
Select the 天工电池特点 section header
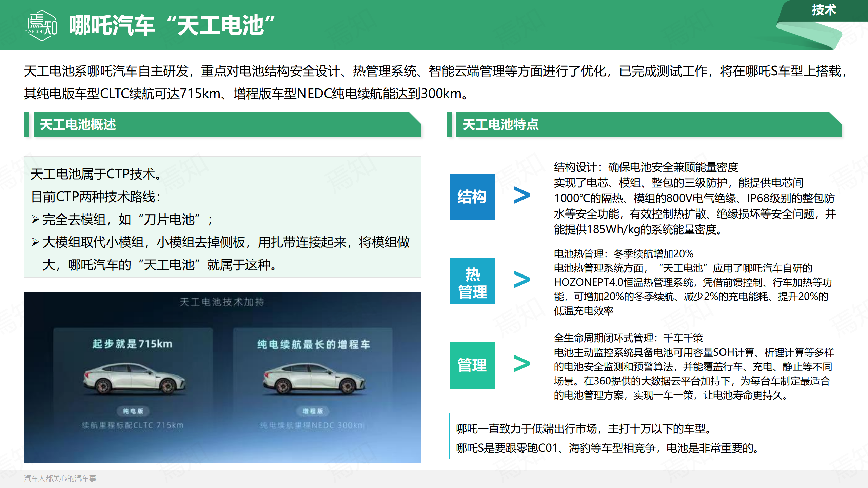point(649,124)
